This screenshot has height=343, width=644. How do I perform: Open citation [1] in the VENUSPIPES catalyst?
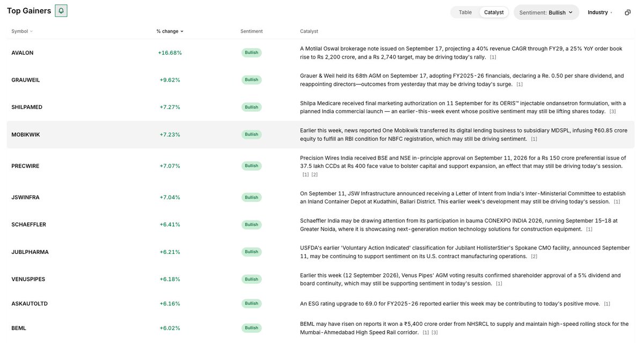(x=499, y=284)
